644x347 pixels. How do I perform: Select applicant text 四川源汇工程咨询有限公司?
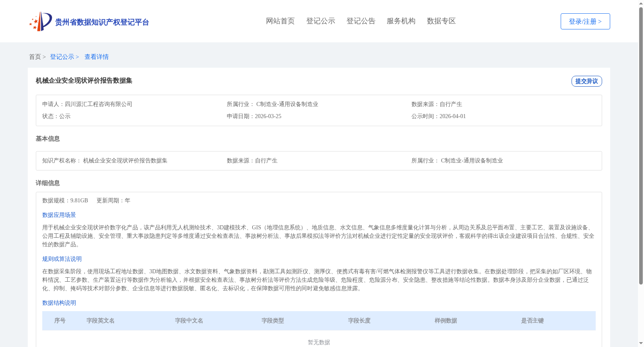coord(99,104)
